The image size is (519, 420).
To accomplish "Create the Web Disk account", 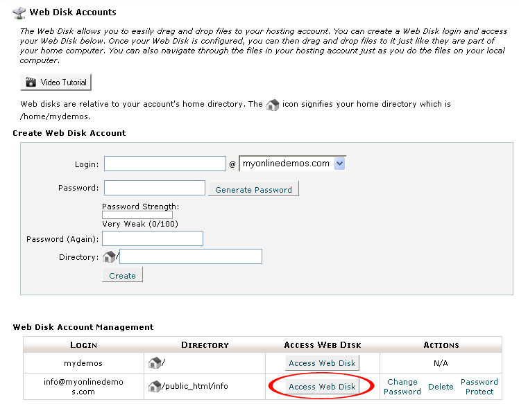I will pyautogui.click(x=123, y=275).
